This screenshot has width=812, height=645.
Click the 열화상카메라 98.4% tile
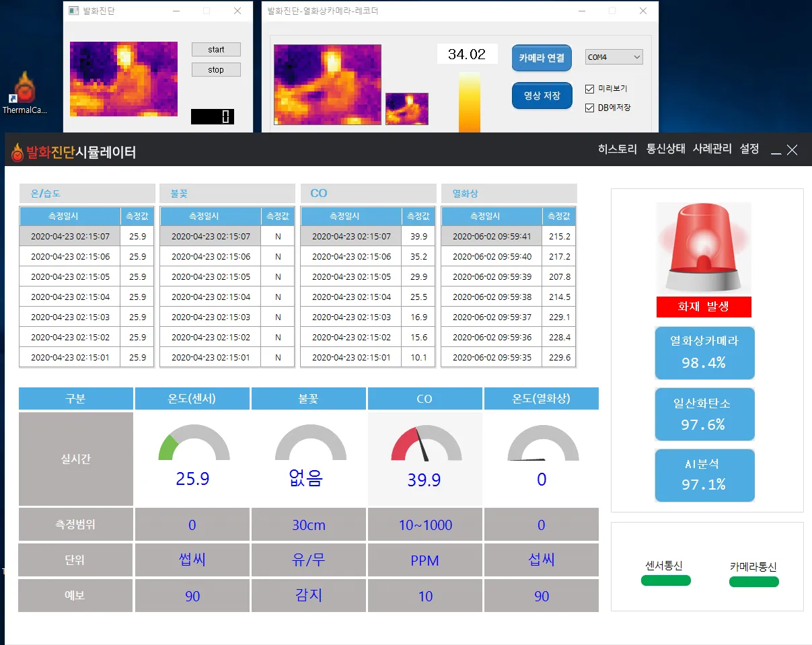coord(705,353)
